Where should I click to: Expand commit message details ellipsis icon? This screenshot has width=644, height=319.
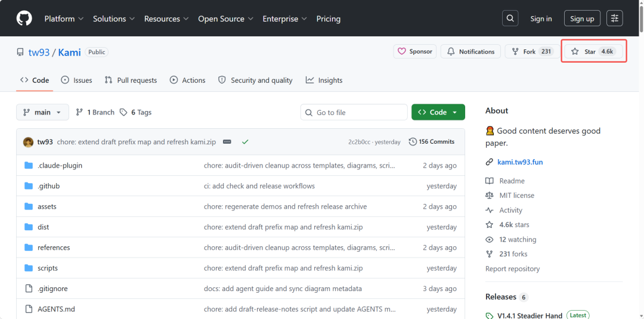tap(227, 142)
